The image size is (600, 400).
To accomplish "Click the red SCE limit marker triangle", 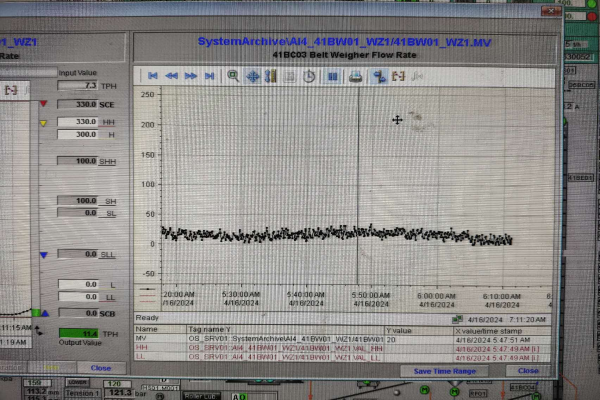I will [43, 103].
